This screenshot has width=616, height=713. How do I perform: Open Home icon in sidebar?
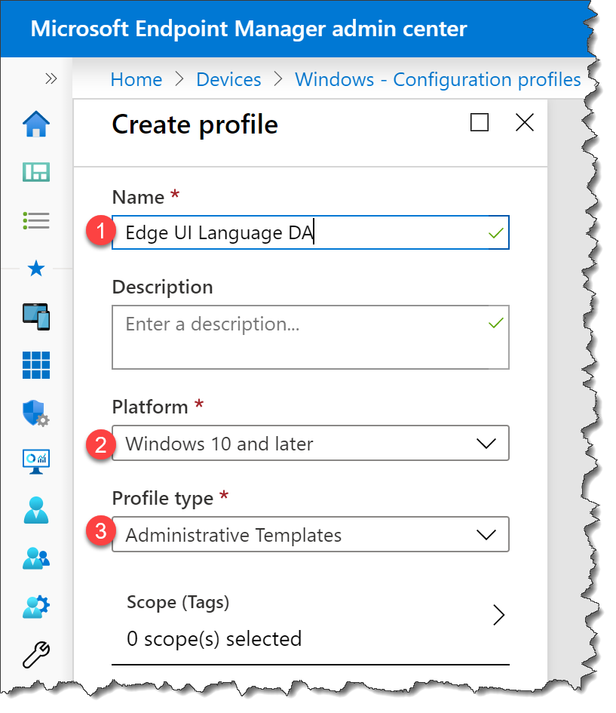(36, 124)
